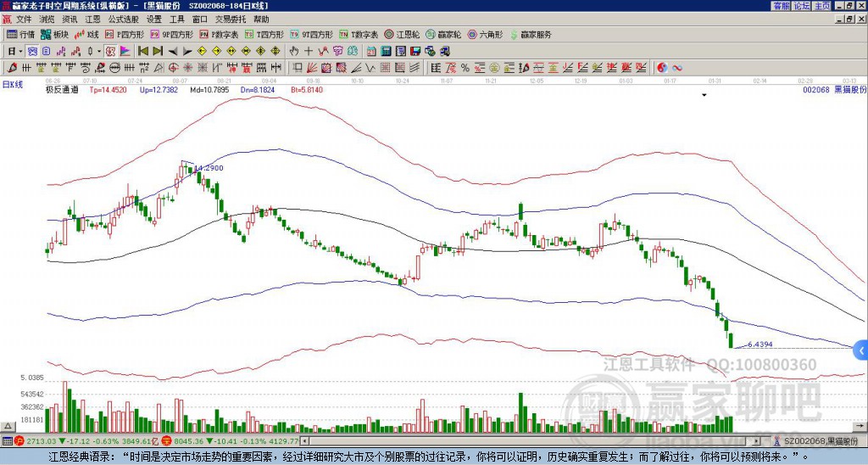This screenshot has height=465, width=868.
Task: Click the 论坛 forum link
Action: [x=801, y=5]
